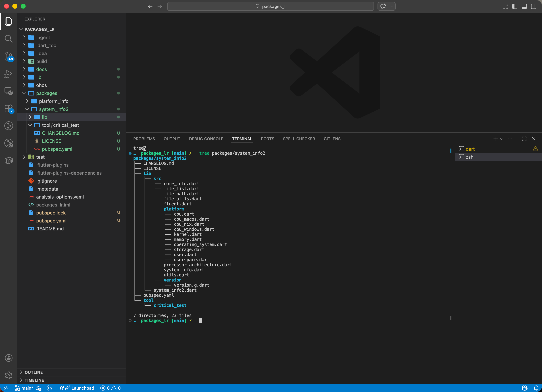Click the Manage gear icon
542x392 pixels.
tap(9, 375)
